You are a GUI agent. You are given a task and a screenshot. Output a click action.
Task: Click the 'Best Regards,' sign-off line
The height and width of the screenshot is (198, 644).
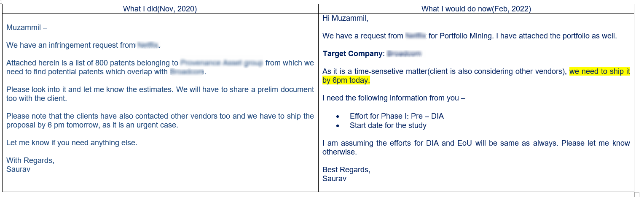pos(346,170)
